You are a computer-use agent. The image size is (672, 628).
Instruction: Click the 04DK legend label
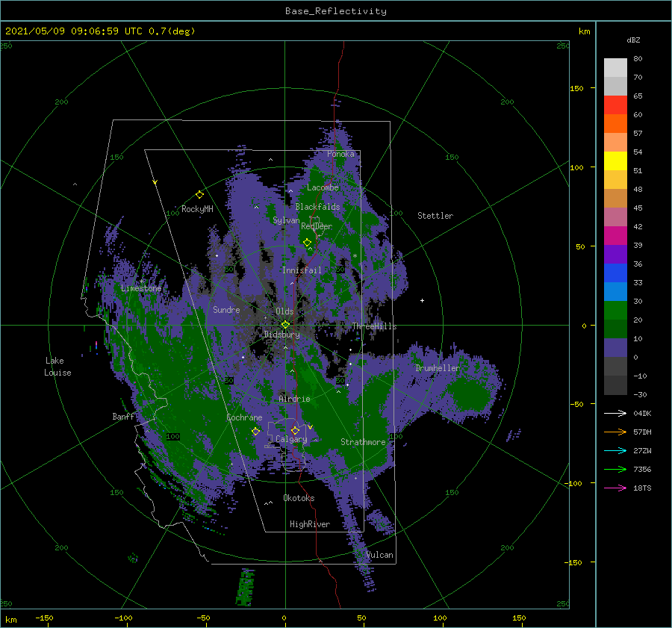click(642, 413)
